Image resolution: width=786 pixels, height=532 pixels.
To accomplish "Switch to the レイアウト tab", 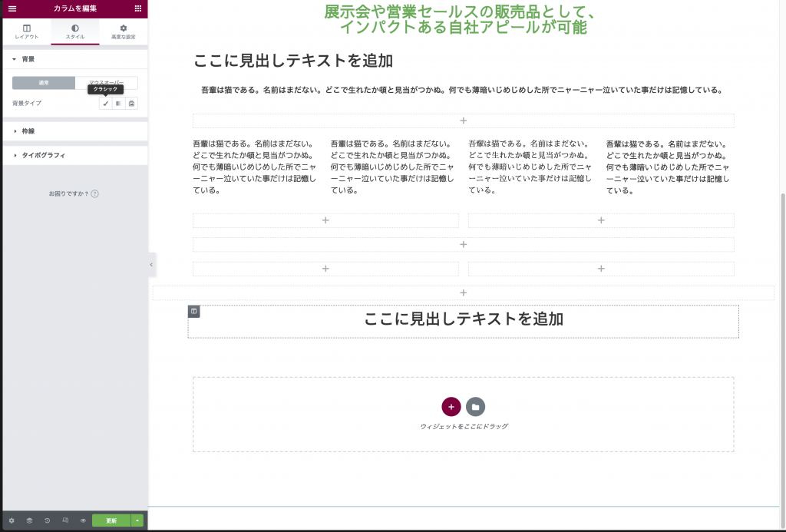I will 27,31.
